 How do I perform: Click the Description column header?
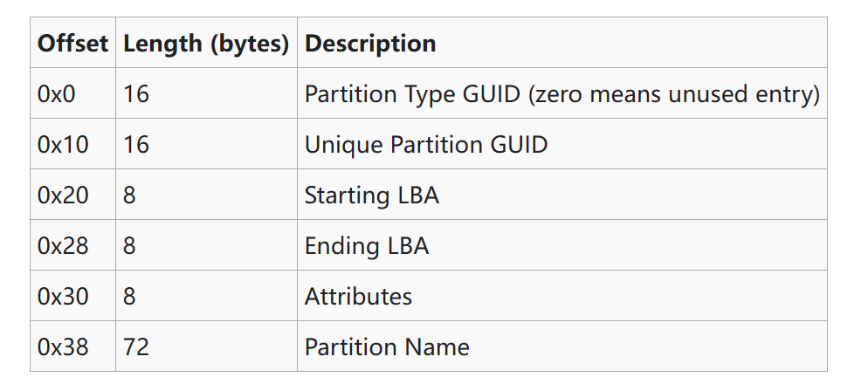coord(370,43)
